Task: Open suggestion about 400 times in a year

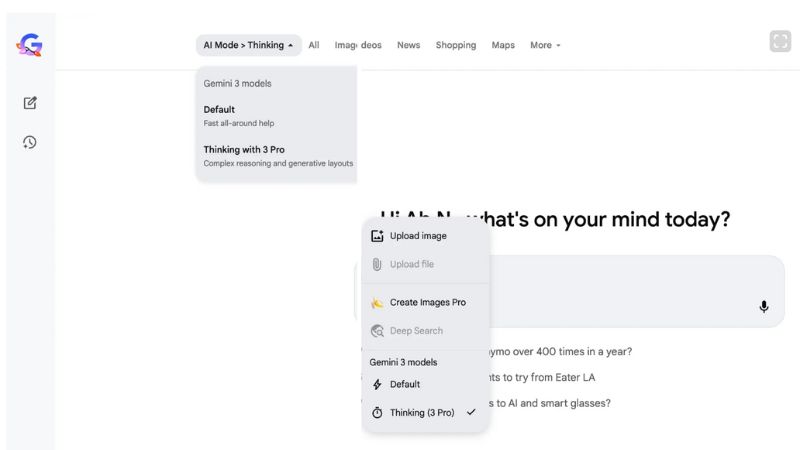Action: click(560, 352)
